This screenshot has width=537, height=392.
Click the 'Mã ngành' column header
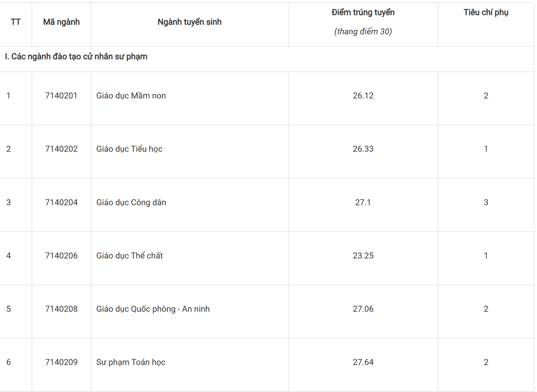pyautogui.click(x=61, y=22)
